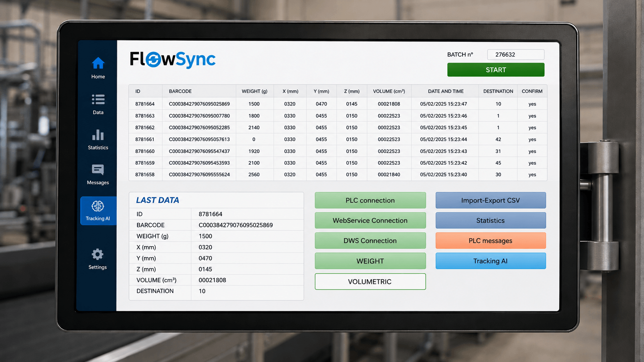Click Last Data Y value 0470
Screen dimensions: 644x362
pos(205,258)
